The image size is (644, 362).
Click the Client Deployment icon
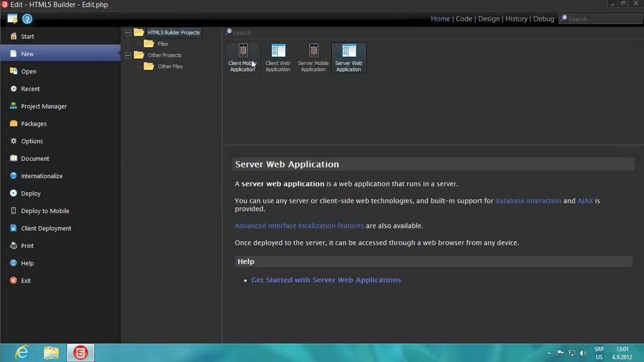(x=14, y=228)
